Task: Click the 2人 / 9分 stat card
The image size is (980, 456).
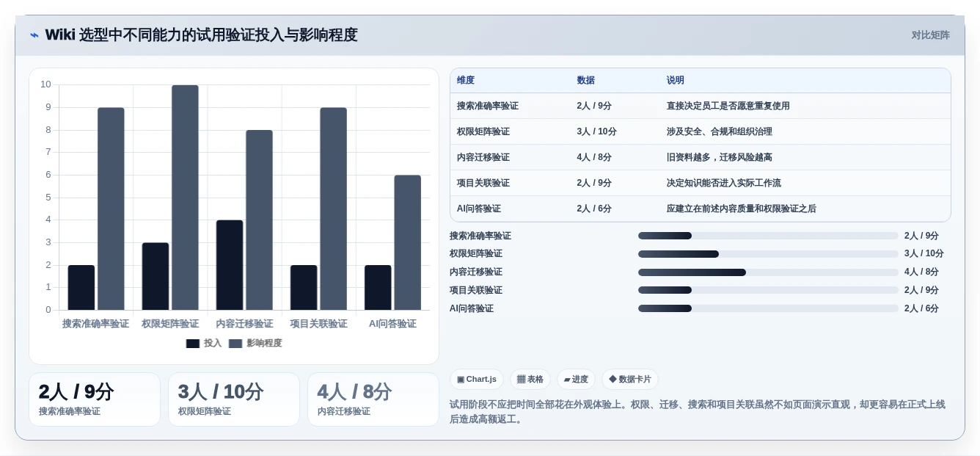Action: pyautogui.click(x=95, y=399)
